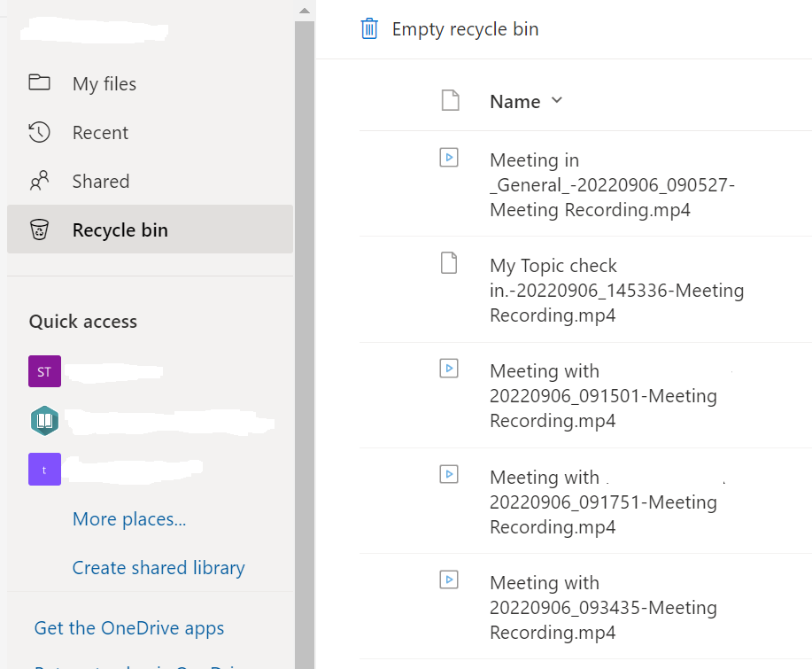Click video icon of Meeting in _General_ recording

click(450, 158)
